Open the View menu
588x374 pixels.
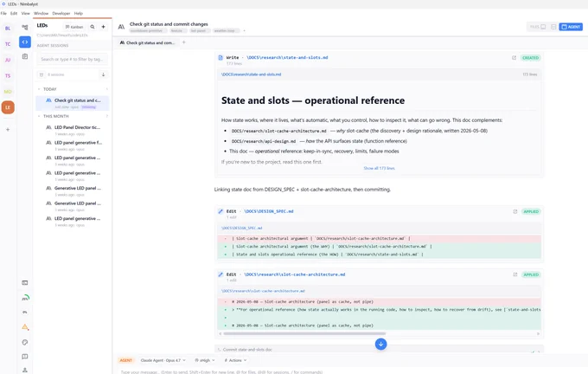(x=25, y=13)
